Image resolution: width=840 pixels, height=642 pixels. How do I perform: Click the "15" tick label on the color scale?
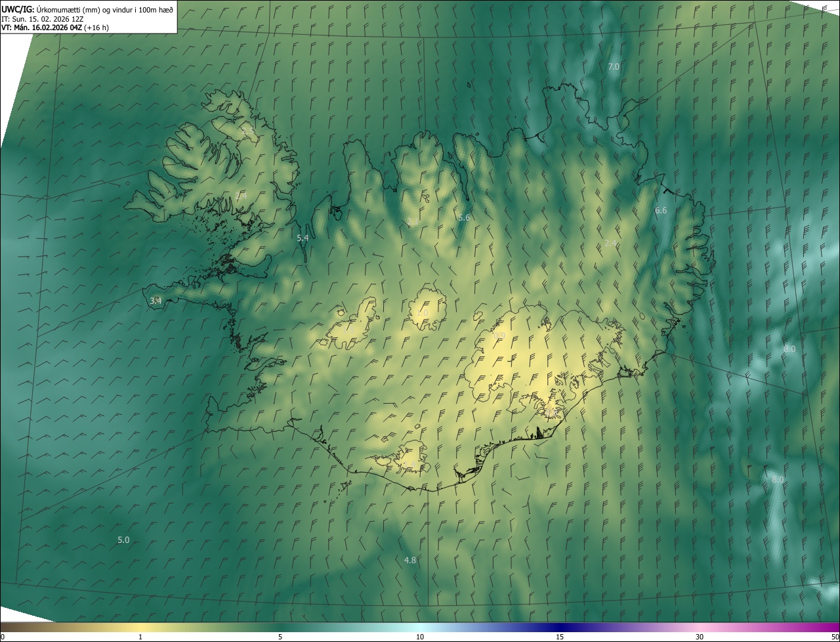(560, 637)
